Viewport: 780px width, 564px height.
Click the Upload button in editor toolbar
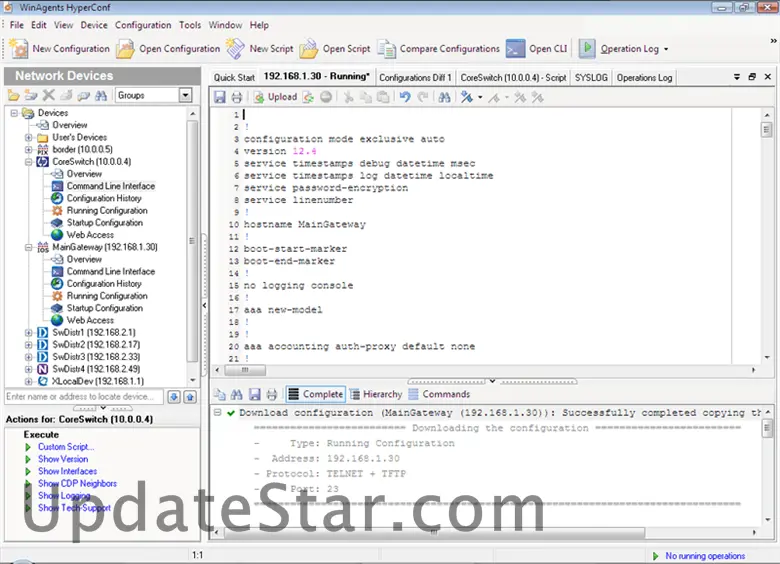pos(275,97)
